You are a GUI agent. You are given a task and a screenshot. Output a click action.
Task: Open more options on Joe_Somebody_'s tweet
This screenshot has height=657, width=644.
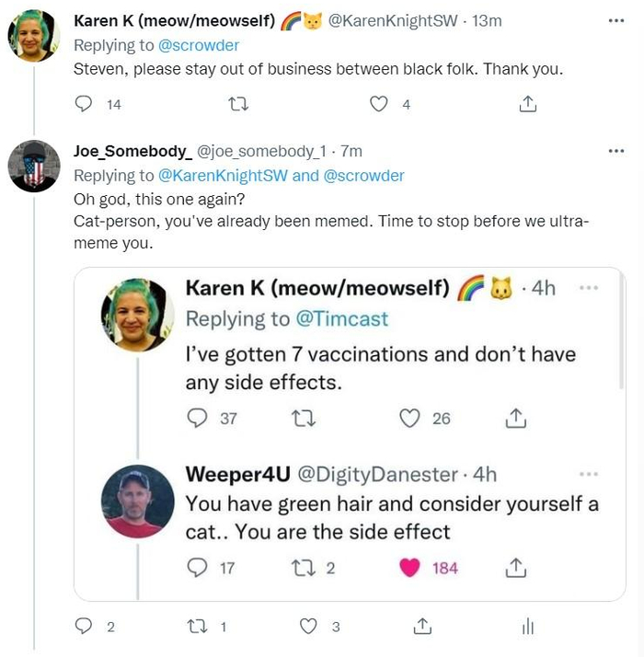click(x=615, y=150)
